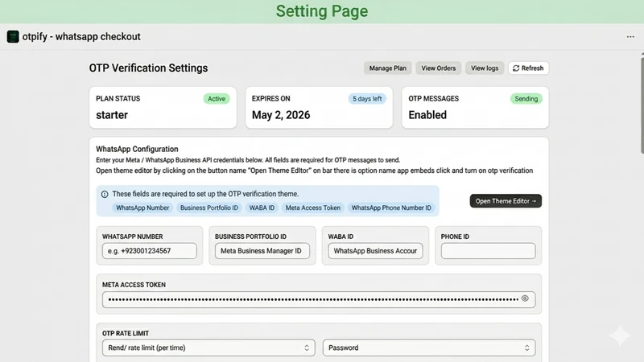Open View logs
644x362 pixels.
[x=485, y=68]
